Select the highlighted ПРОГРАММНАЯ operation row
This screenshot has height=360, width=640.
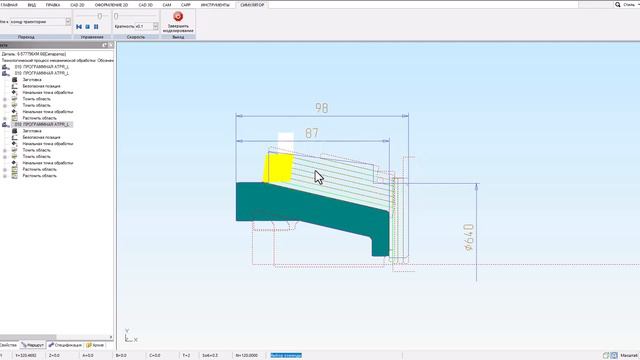[42, 124]
